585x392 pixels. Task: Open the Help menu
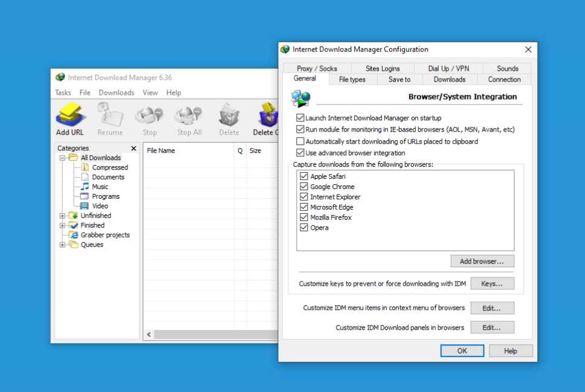(173, 92)
